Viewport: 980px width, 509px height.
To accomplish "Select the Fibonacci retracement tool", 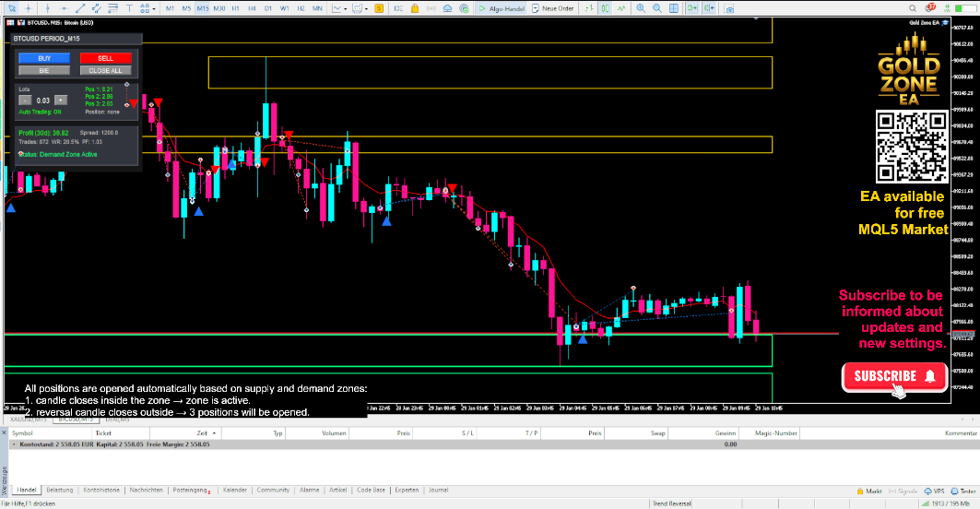I will pos(112,8).
